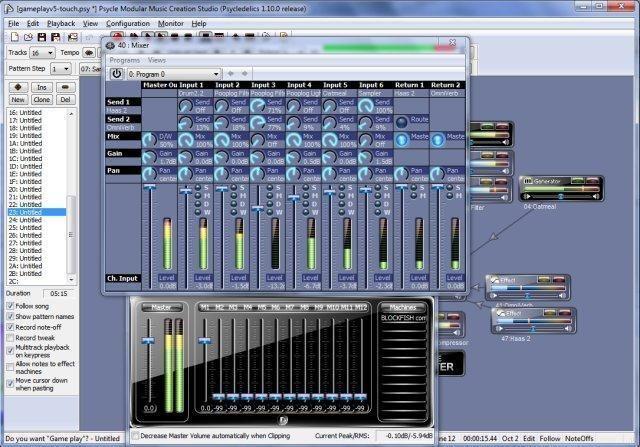Click the icon button above the Del button
The width and height of the screenshot is (640, 447).
pyautogui.click(x=65, y=87)
